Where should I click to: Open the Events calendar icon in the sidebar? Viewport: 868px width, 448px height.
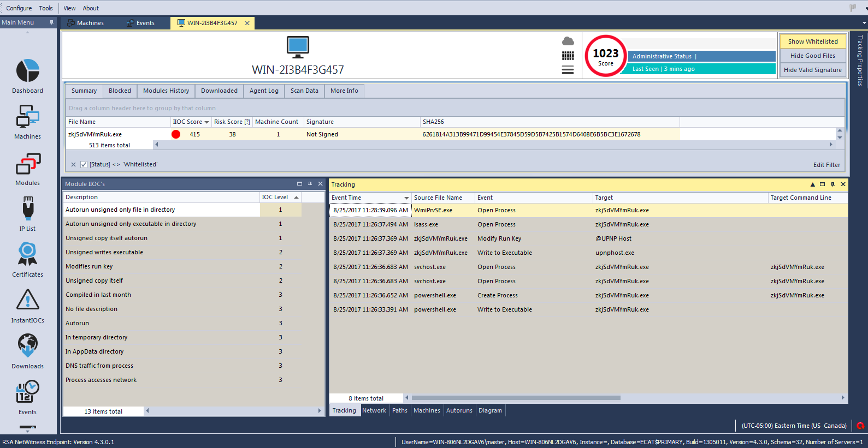(x=27, y=392)
